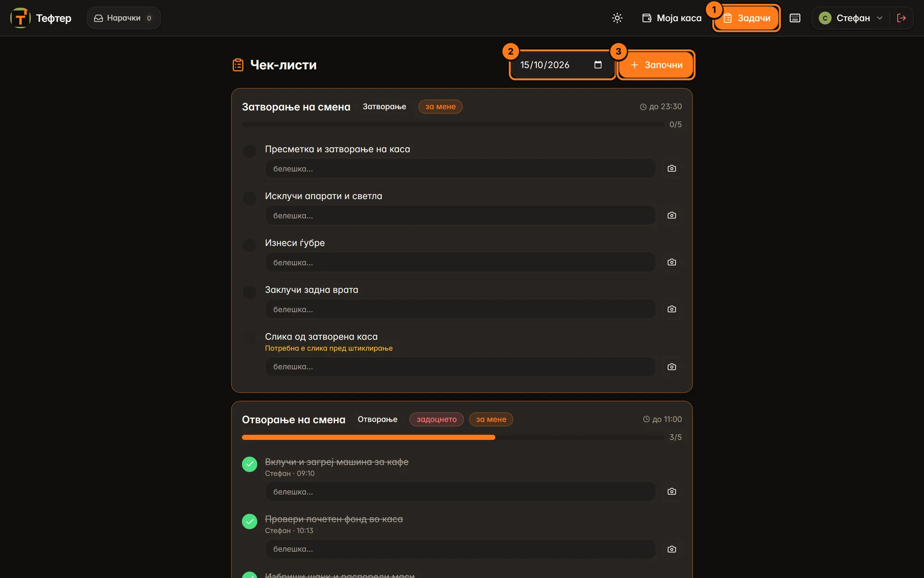Click the Започни button
Viewport: 924px width, 578px height.
(x=656, y=65)
